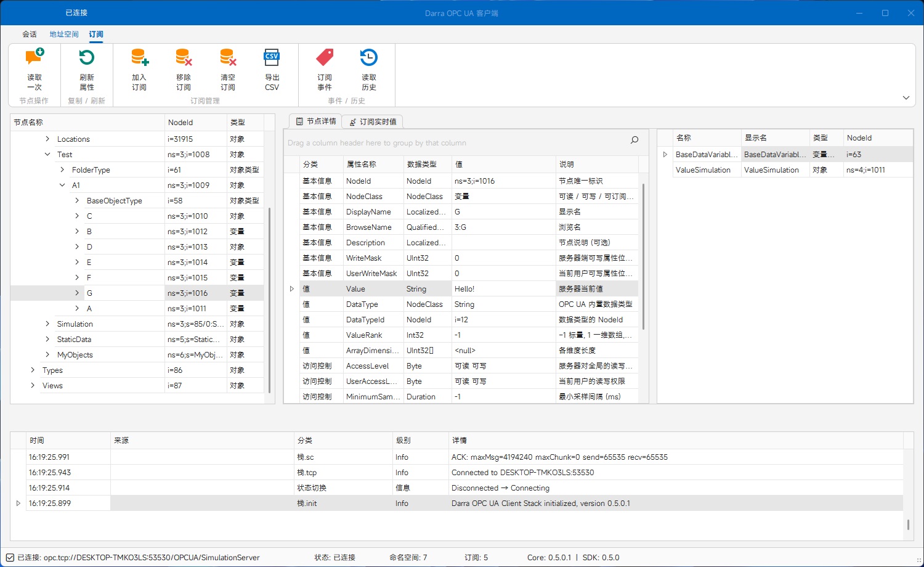This screenshot has height=567, width=924.
Task: Select node A in the address tree
Action: [137, 309]
